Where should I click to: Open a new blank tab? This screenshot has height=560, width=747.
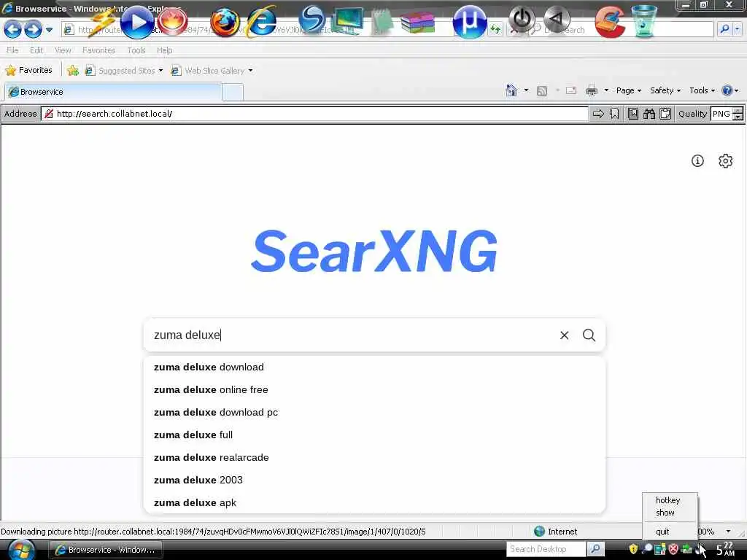(x=233, y=92)
